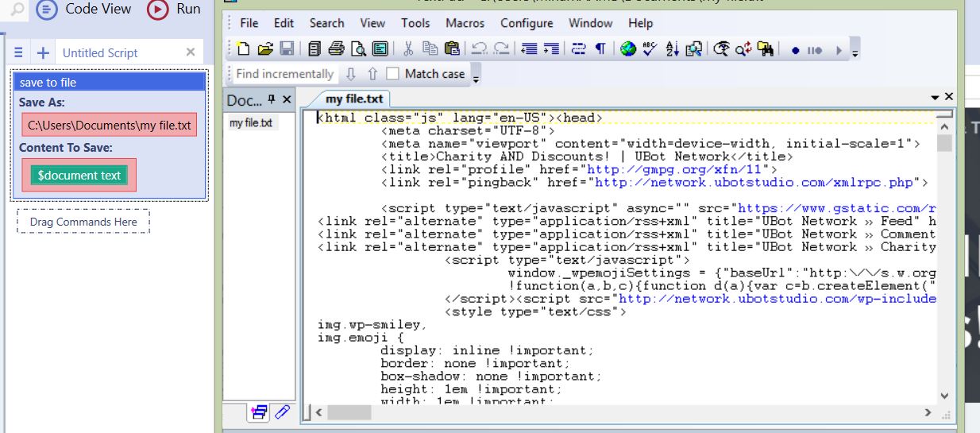Select the Untitled Script tab
This screenshot has width=980, height=433.
click(x=100, y=52)
